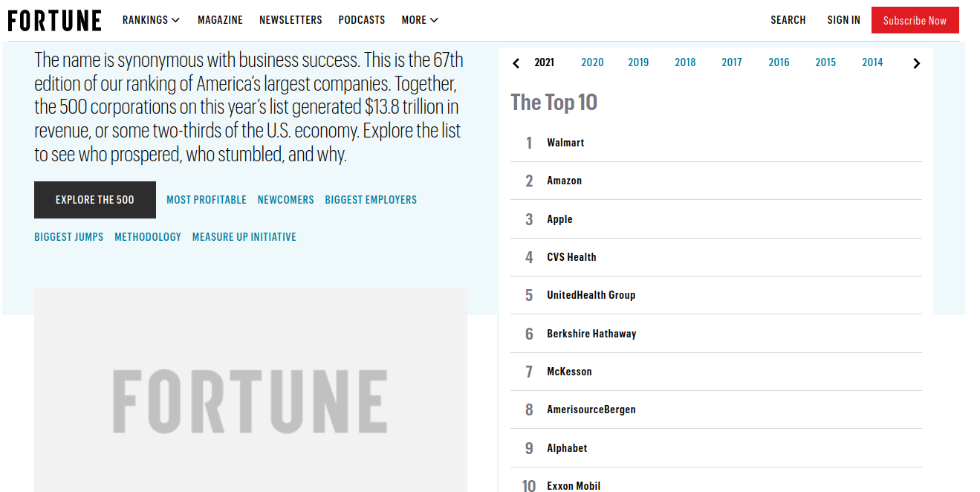Switch to the 2020 year tab
The image size is (980, 492).
(592, 62)
